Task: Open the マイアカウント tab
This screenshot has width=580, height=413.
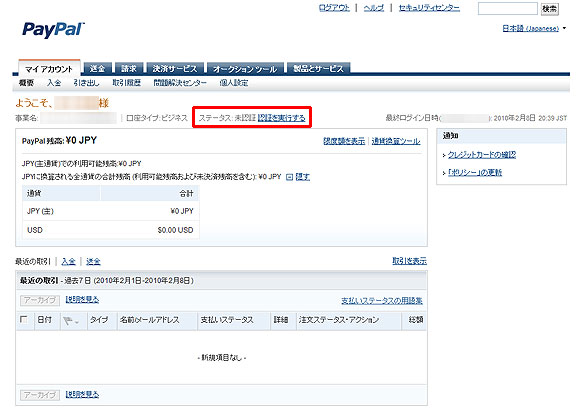Action: click(x=49, y=69)
